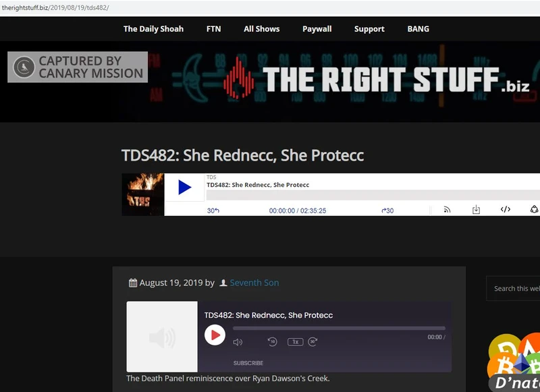Skip forward 30 seconds in the top player

coord(387,211)
